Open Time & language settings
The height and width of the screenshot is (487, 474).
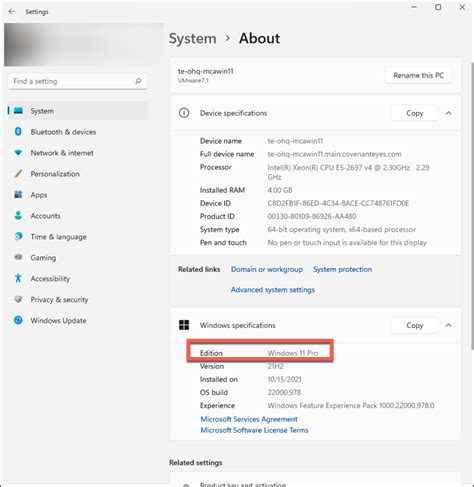pyautogui.click(x=58, y=237)
